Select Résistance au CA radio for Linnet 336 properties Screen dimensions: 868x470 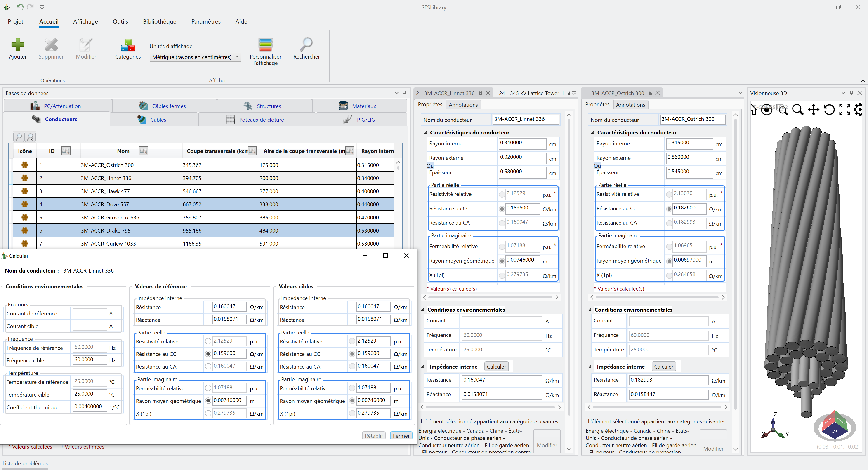[502, 223]
